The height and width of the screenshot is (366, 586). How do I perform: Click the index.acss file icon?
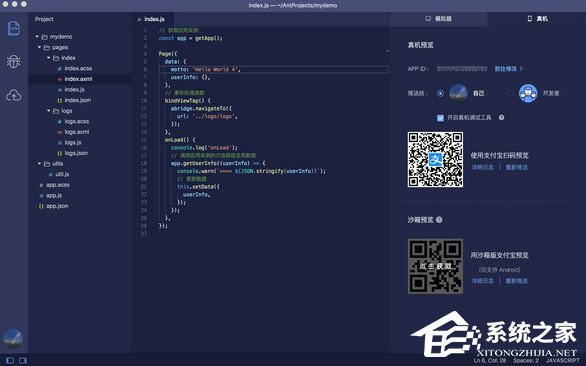(60, 69)
